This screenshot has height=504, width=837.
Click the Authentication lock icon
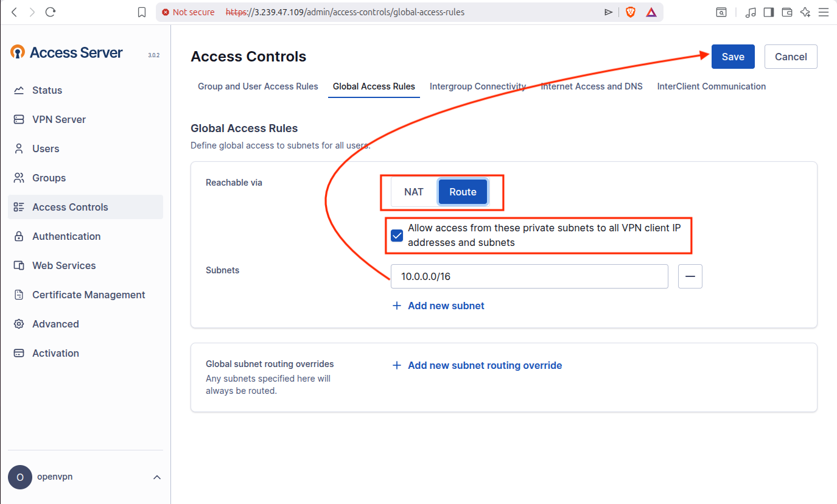click(x=19, y=236)
